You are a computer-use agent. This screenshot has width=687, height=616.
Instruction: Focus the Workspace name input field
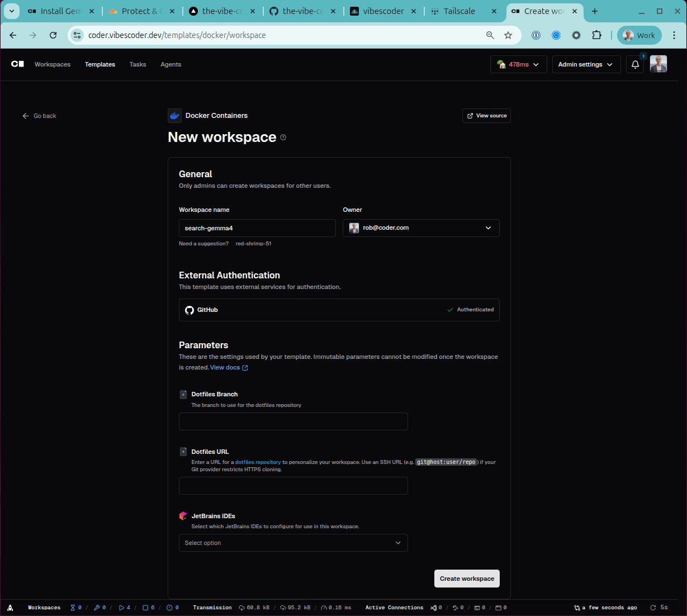pyautogui.click(x=257, y=228)
